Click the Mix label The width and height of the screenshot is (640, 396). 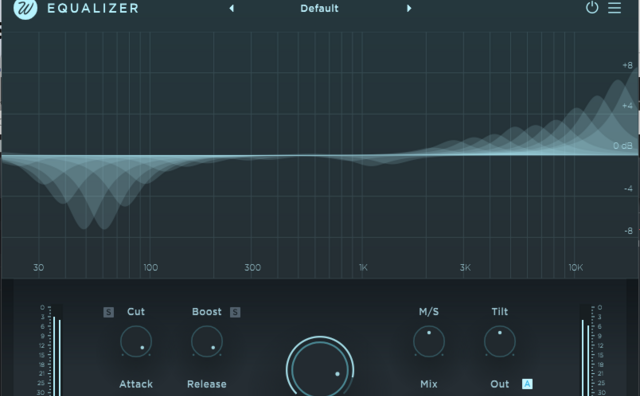429,384
